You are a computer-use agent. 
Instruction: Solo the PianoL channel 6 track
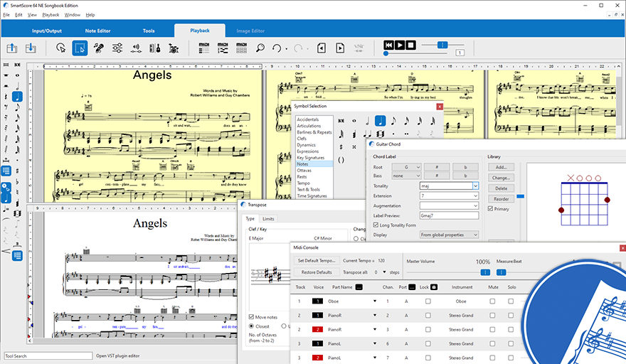[x=511, y=343]
